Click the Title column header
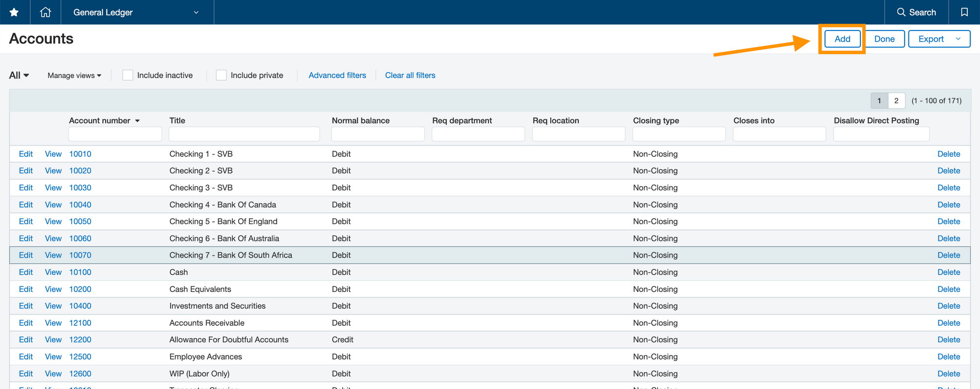The height and width of the screenshot is (389, 980). tap(177, 121)
